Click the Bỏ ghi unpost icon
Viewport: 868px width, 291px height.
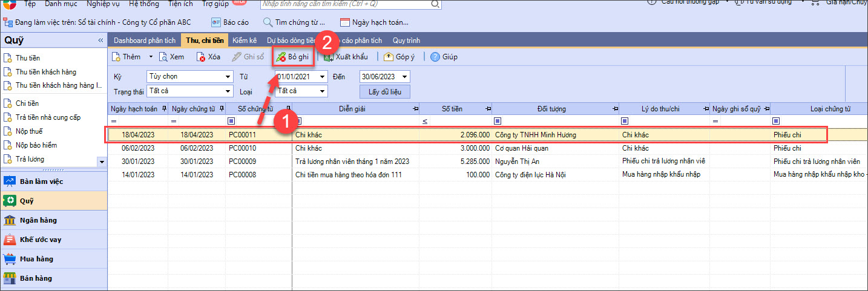(x=281, y=57)
